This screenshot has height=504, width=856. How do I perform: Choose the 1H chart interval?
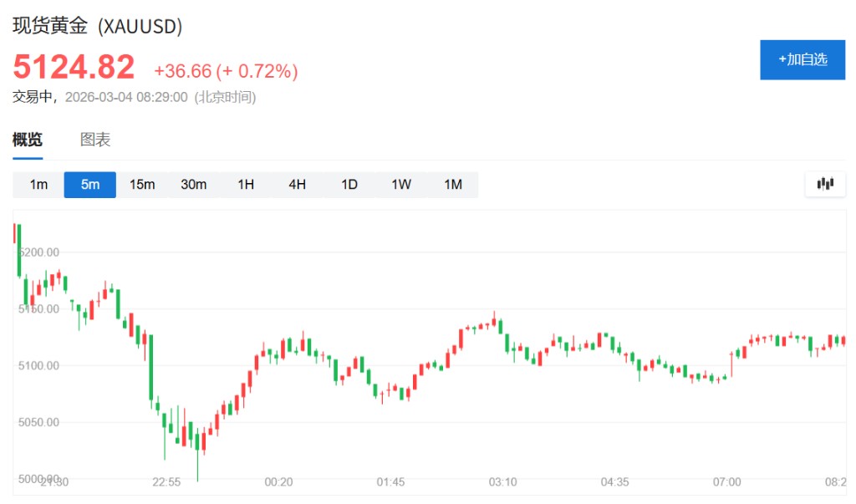tap(246, 185)
